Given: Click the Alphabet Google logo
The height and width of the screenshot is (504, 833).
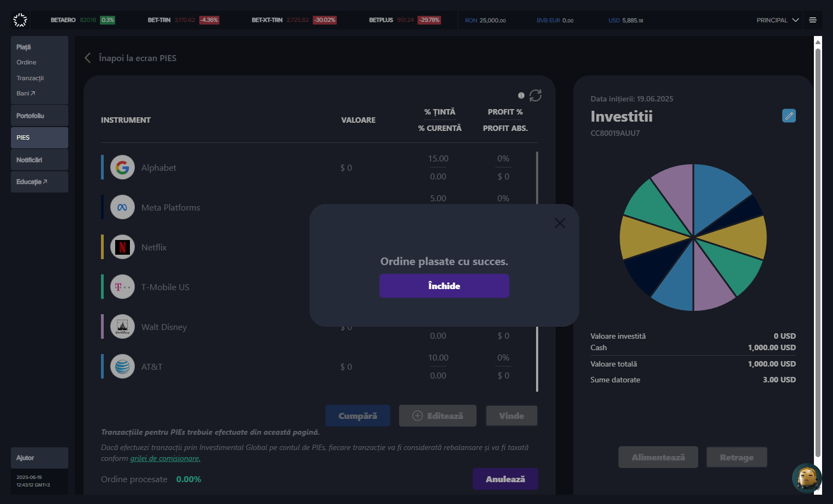Looking at the screenshot, I should (122, 167).
